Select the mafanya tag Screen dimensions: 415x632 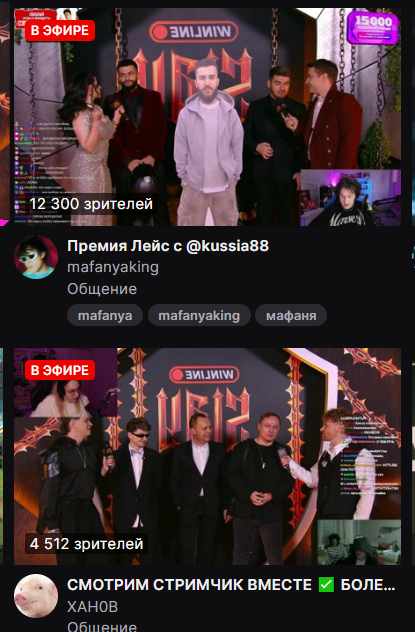tap(105, 315)
